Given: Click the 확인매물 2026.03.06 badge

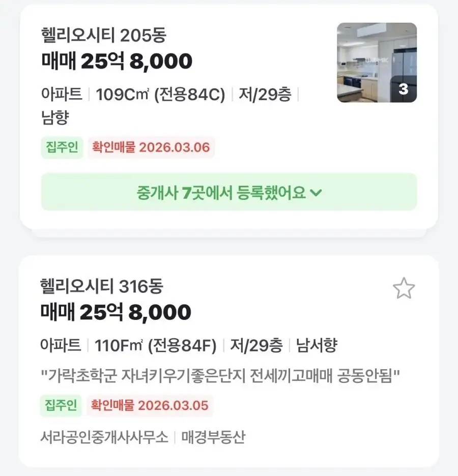Looking at the screenshot, I should pyautogui.click(x=151, y=147).
